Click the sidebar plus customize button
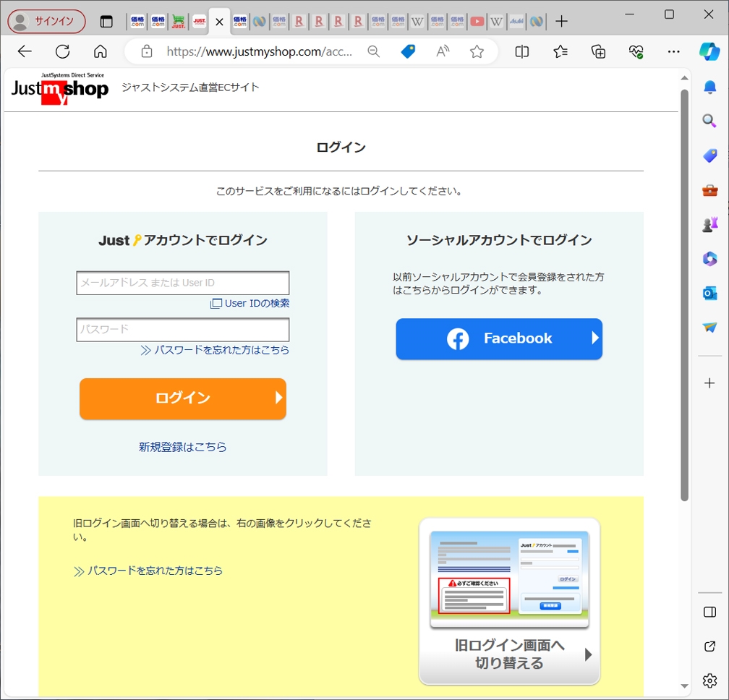Screen dimensions: 729x700 pos(709,383)
